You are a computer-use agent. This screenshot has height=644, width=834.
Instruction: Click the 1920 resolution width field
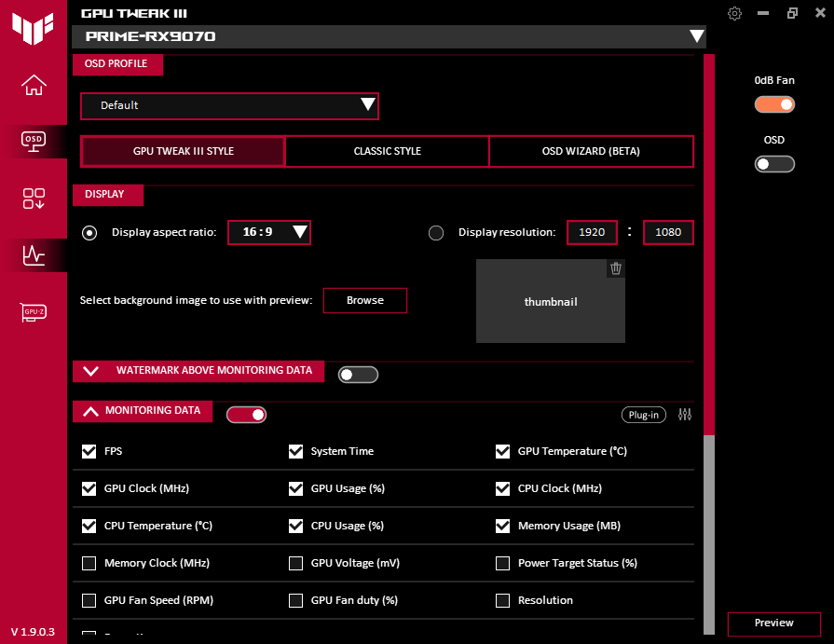pyautogui.click(x=592, y=232)
